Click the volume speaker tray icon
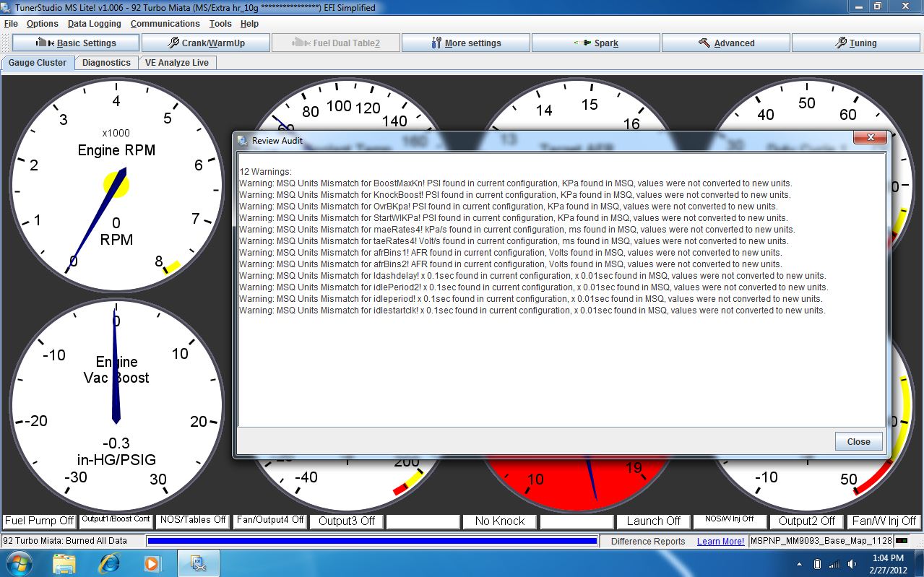Image resolution: width=924 pixels, height=577 pixels. coord(852,564)
